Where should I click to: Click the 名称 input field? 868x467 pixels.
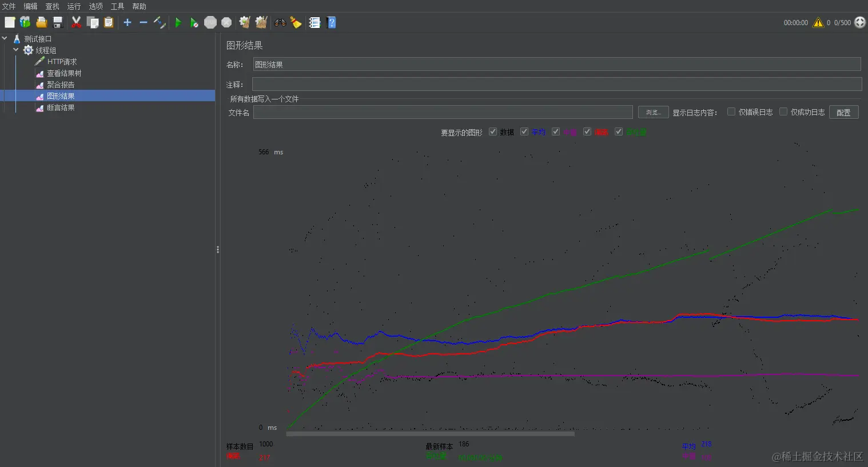coord(556,65)
